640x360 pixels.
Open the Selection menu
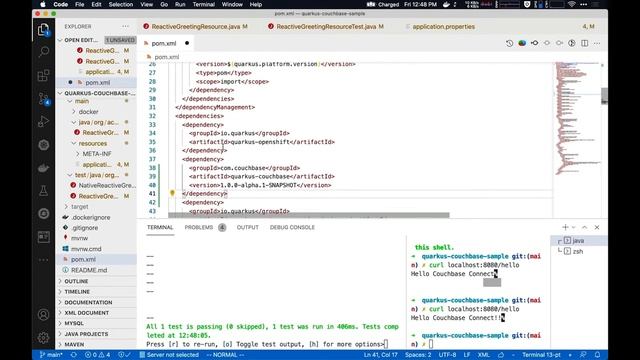[x=120, y=4]
